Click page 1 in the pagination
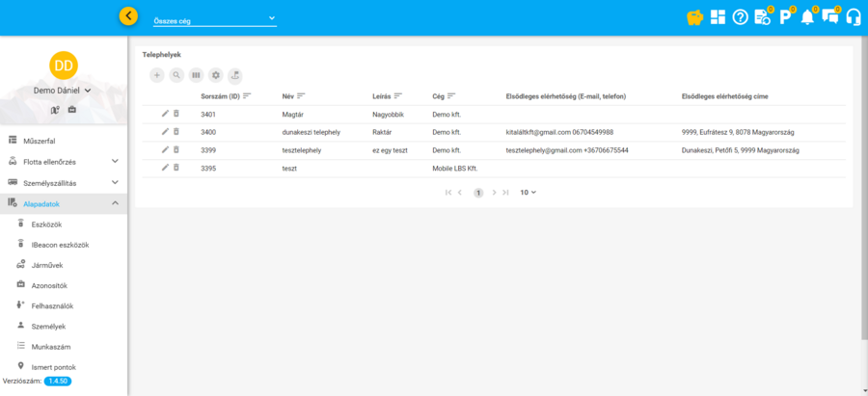The width and height of the screenshot is (868, 396). point(477,193)
